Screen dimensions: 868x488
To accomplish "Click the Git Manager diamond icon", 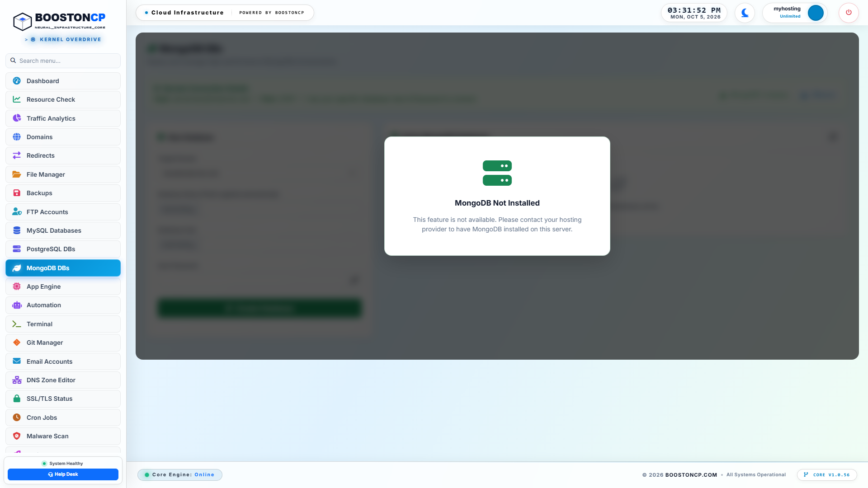I will pyautogui.click(x=17, y=343).
